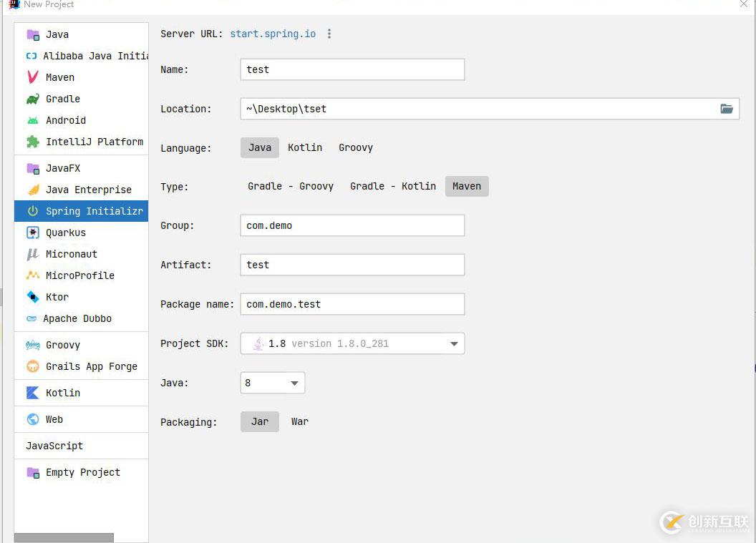Choose Maven build type

tap(467, 187)
